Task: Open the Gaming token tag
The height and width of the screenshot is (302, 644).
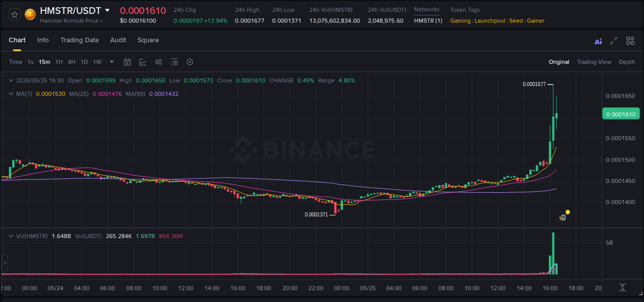Action: [461, 21]
